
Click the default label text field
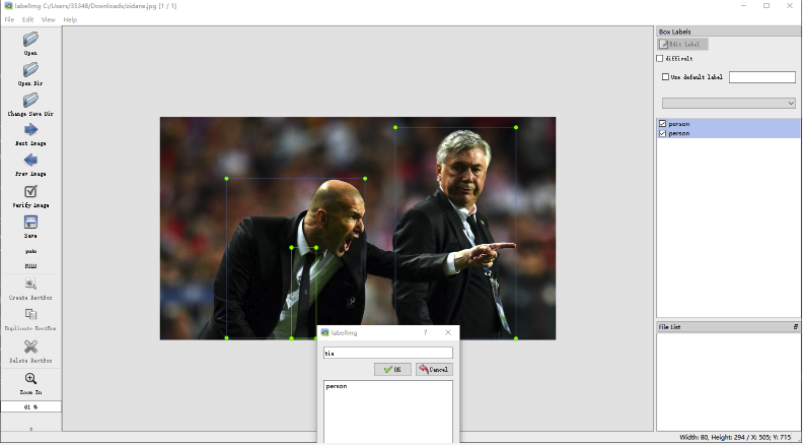click(762, 77)
